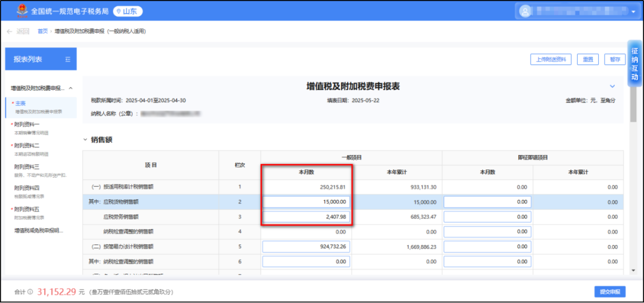Click the 即征即退项目 column group header
Viewport: 644px width, 303px height.
pos(532,157)
